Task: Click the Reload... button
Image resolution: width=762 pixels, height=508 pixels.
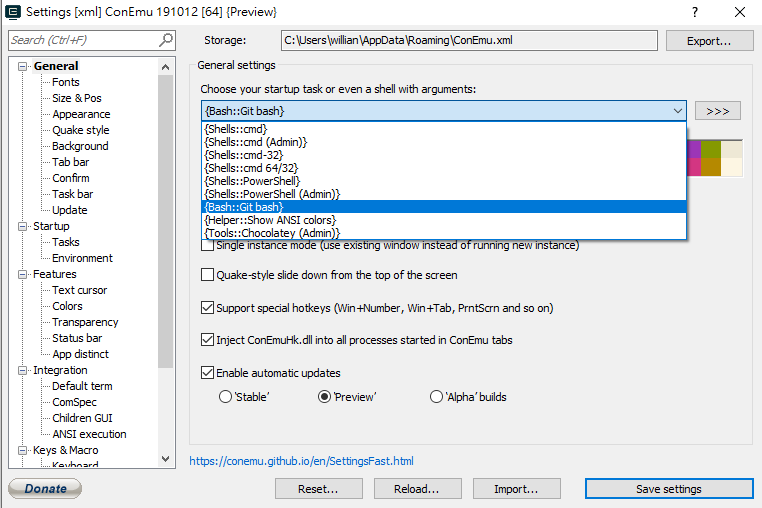Action: (x=417, y=489)
